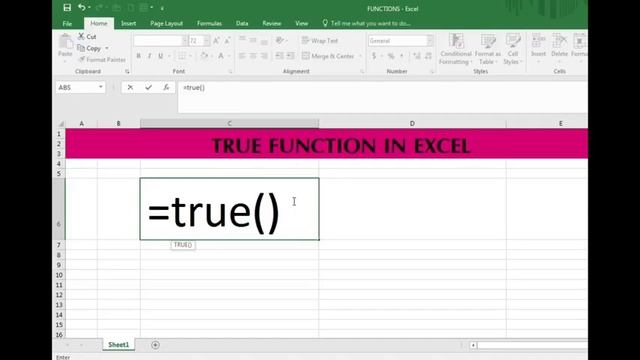Click the Increase Decimal icon
The width and height of the screenshot is (640, 360).
[x=417, y=56]
